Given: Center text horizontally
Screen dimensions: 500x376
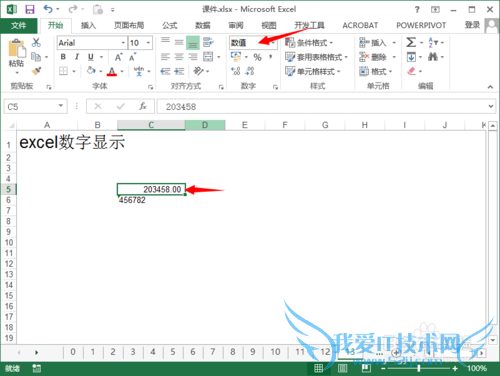Looking at the screenshot, I should click(179, 57).
